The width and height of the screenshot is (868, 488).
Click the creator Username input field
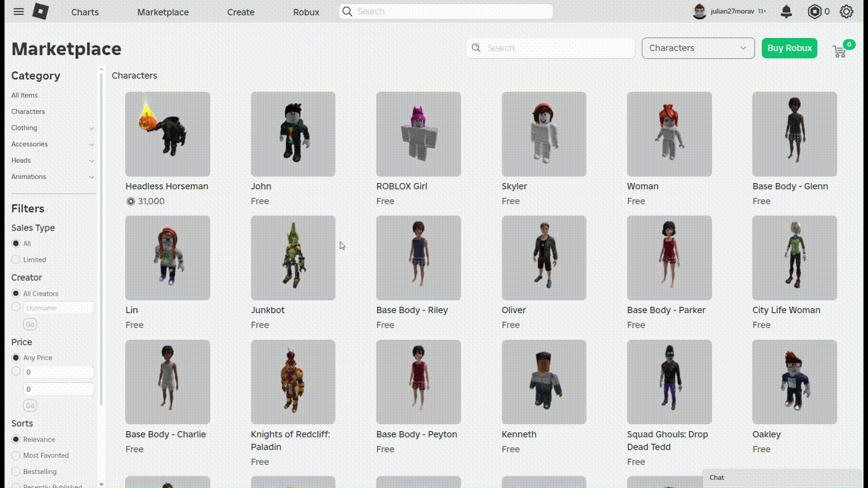tap(58, 308)
